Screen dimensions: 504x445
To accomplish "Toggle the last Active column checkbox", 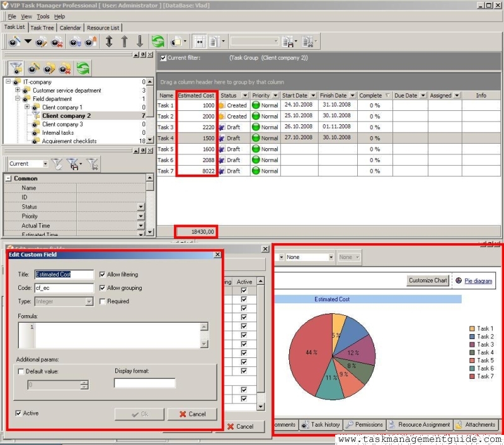I will pyautogui.click(x=244, y=399).
